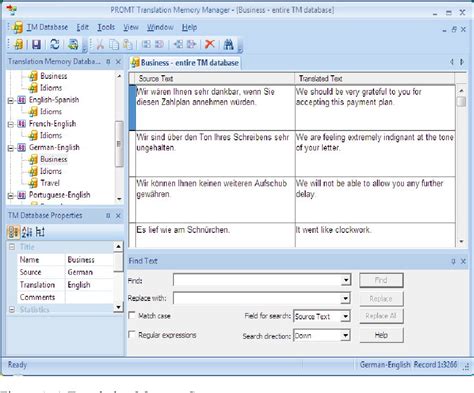Click the Replace button

coord(381,299)
